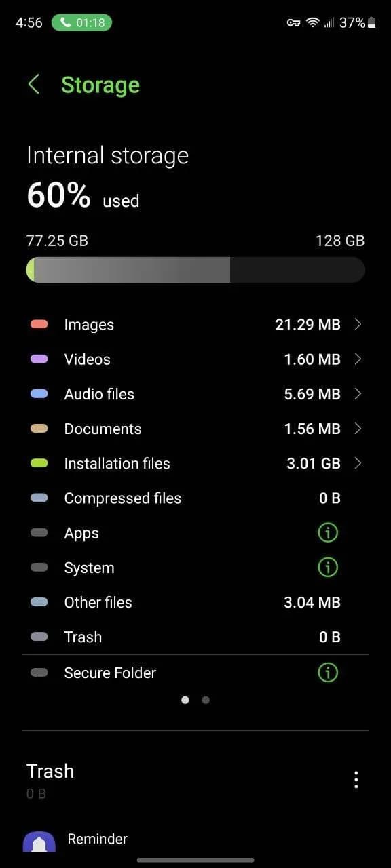Tap the internal storage usage bar
The width and height of the screenshot is (391, 868).
tap(195, 270)
